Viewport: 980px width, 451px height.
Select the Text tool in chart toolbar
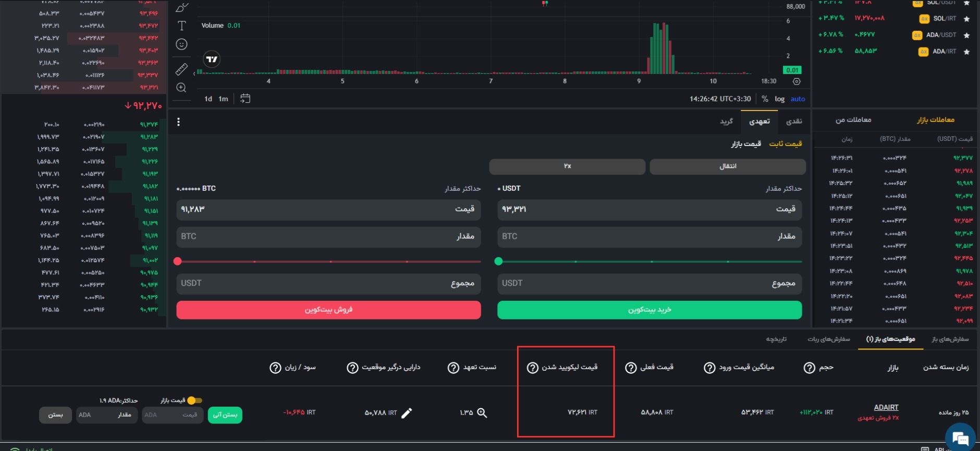181,26
